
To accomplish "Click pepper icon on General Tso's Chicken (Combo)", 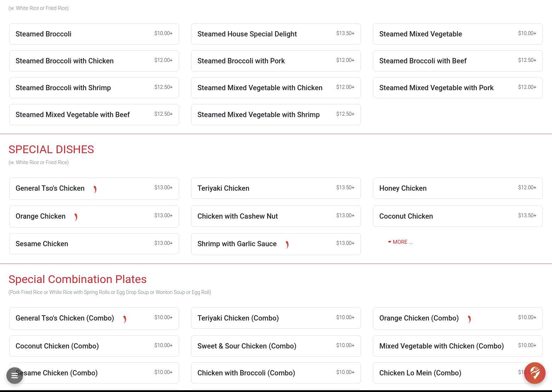I will click(125, 319).
